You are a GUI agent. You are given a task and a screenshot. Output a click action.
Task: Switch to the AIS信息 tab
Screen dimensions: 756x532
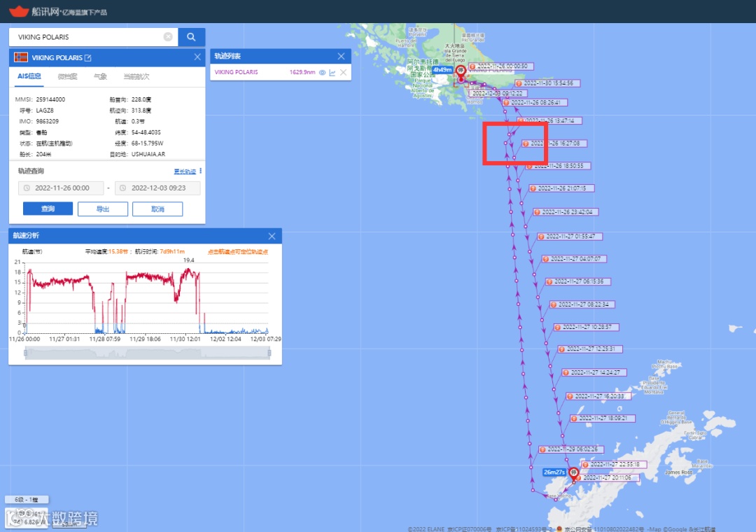(x=29, y=76)
